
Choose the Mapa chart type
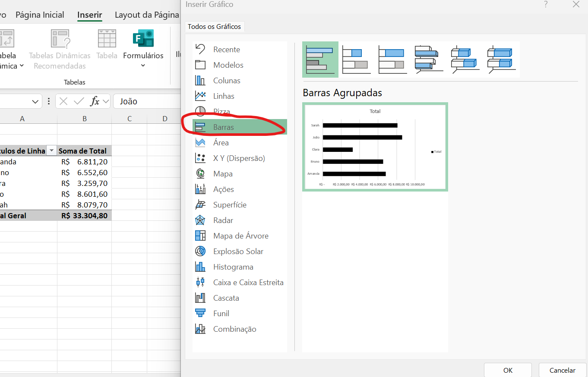[240, 174]
